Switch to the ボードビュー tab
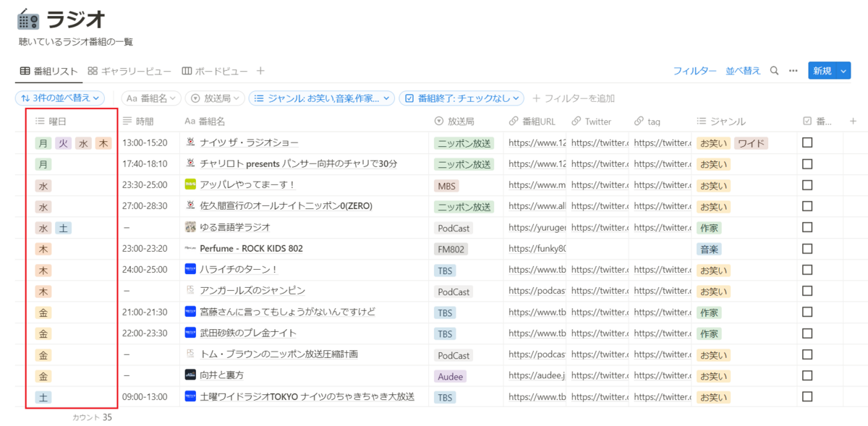 (215, 71)
